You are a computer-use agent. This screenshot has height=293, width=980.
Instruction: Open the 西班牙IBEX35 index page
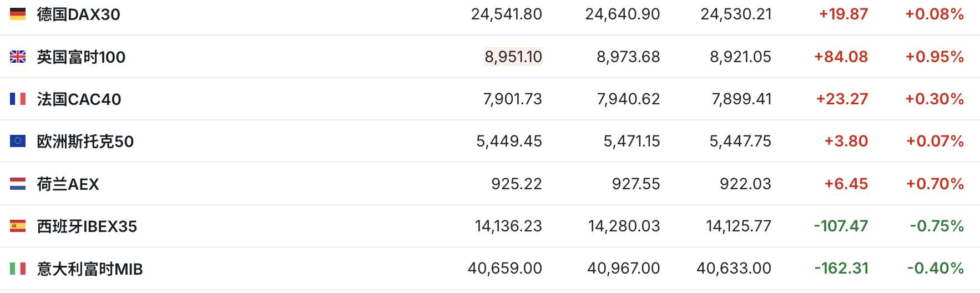[x=87, y=226]
